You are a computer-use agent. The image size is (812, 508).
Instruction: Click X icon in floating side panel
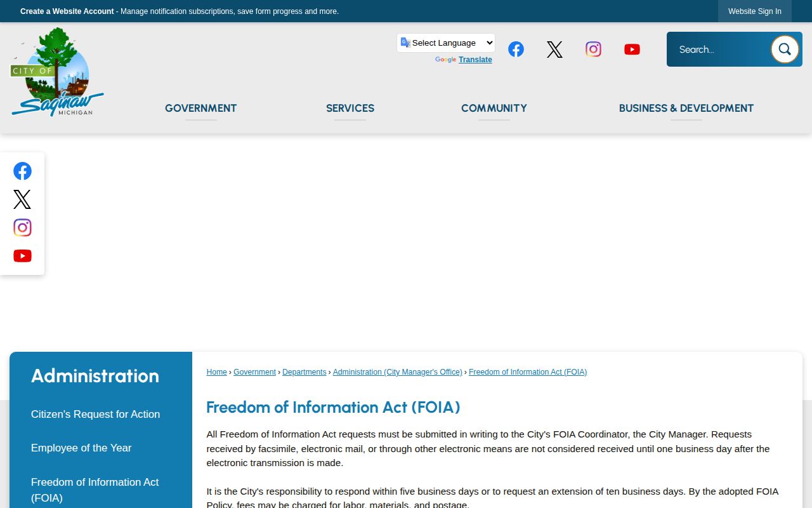tap(22, 199)
